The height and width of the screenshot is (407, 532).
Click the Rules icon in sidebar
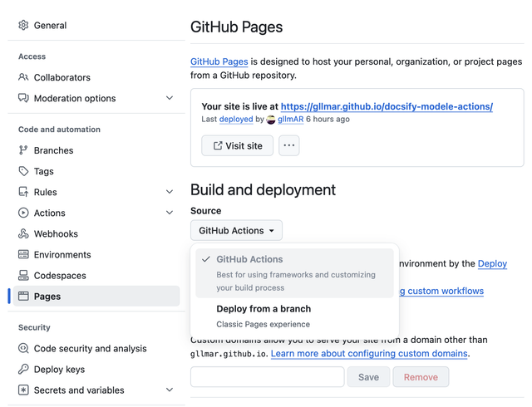23,192
